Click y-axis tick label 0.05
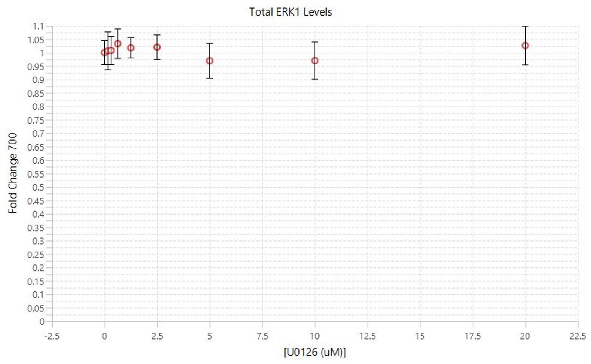 pyautogui.click(x=36, y=308)
